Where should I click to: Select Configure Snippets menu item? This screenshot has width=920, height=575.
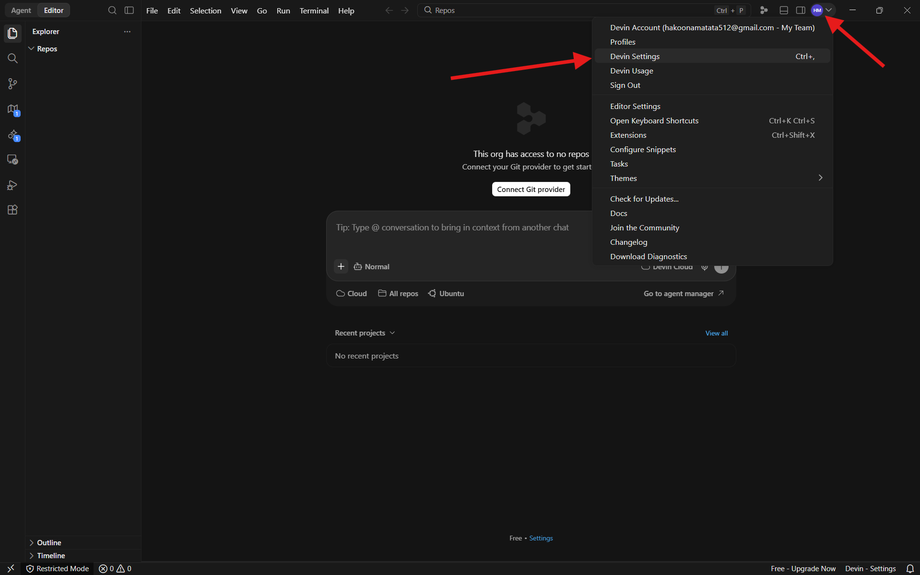tap(712, 150)
